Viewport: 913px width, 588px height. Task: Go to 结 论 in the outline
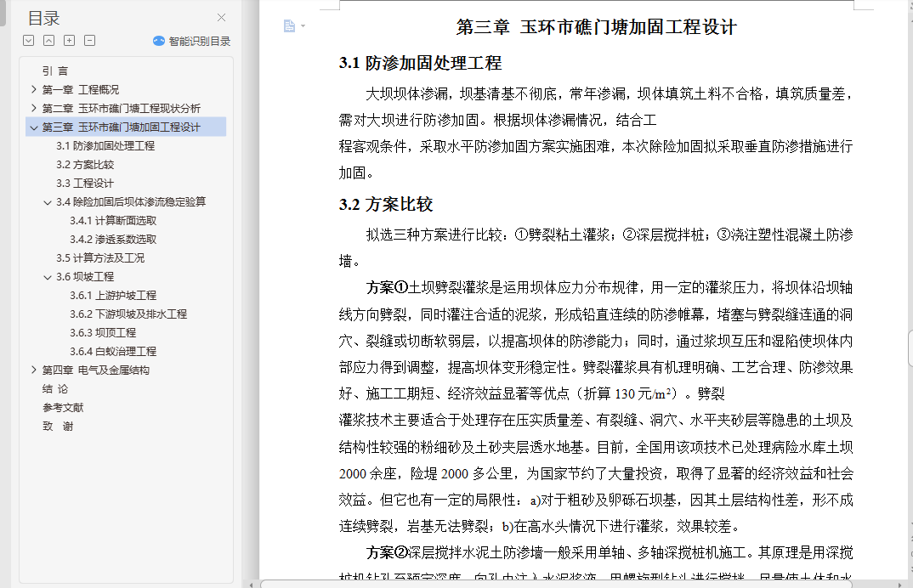point(55,388)
